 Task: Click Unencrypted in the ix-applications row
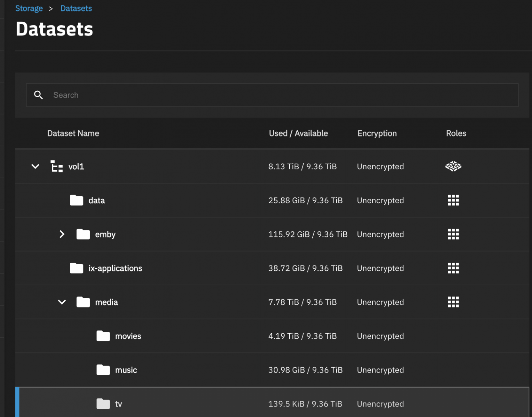click(x=380, y=268)
